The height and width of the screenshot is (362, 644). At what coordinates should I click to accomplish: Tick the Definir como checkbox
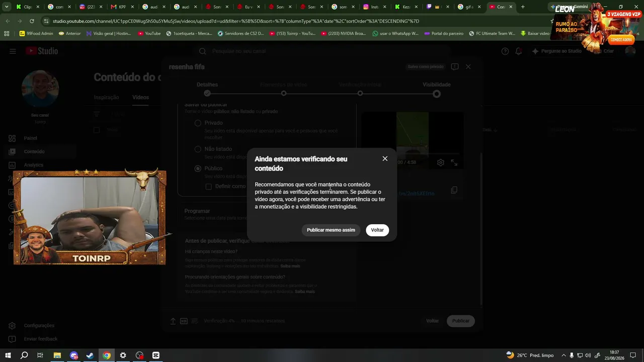click(209, 187)
